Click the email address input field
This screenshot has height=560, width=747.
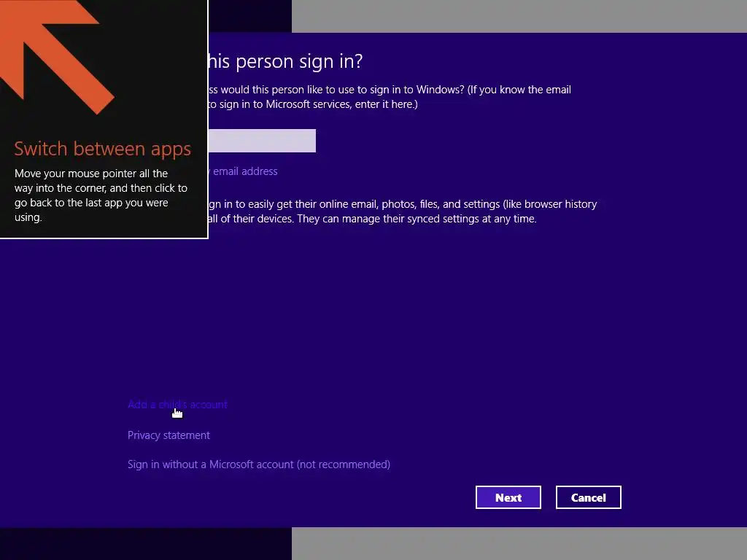(x=262, y=141)
